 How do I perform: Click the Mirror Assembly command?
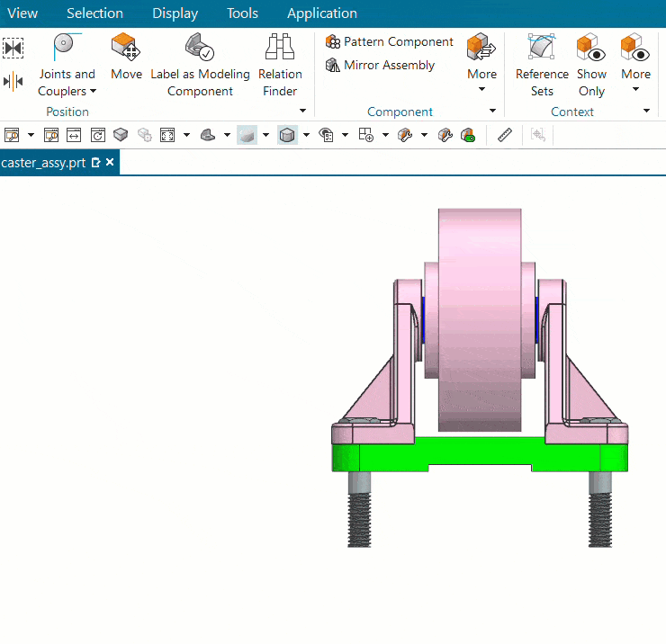click(380, 65)
